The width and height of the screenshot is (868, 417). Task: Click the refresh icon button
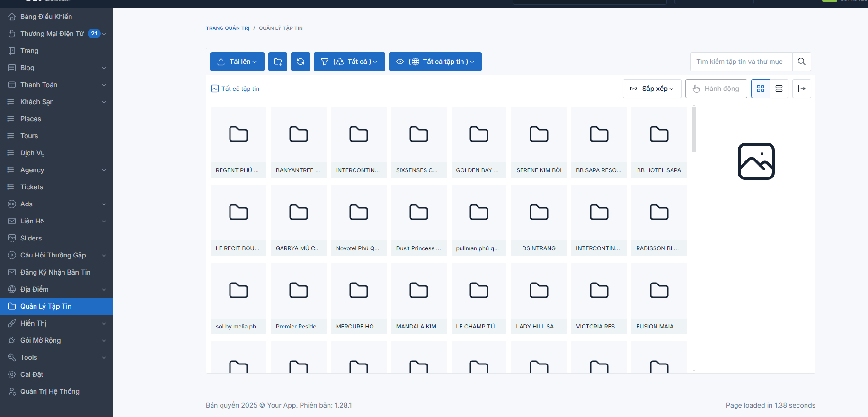click(x=301, y=62)
